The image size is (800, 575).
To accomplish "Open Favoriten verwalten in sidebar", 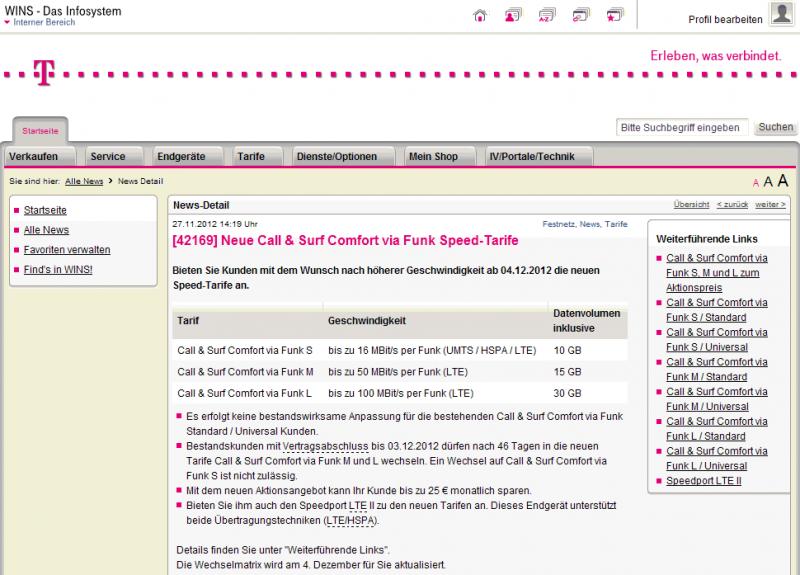I will pyautogui.click(x=67, y=250).
